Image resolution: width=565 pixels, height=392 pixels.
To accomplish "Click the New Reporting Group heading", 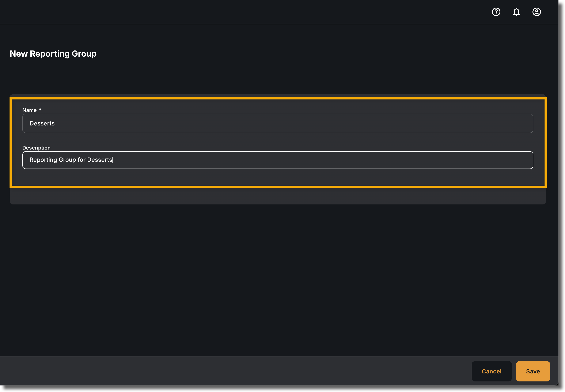I will point(53,54).
